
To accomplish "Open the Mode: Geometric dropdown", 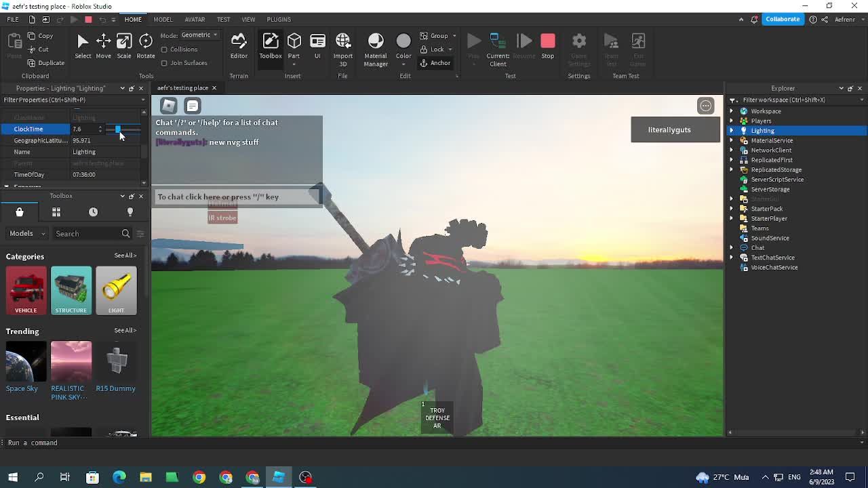I will point(199,34).
